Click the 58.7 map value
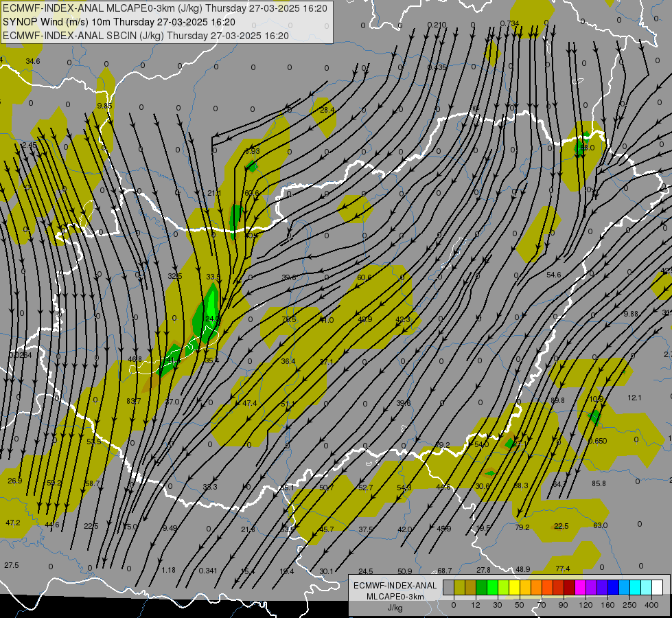 click(x=93, y=483)
